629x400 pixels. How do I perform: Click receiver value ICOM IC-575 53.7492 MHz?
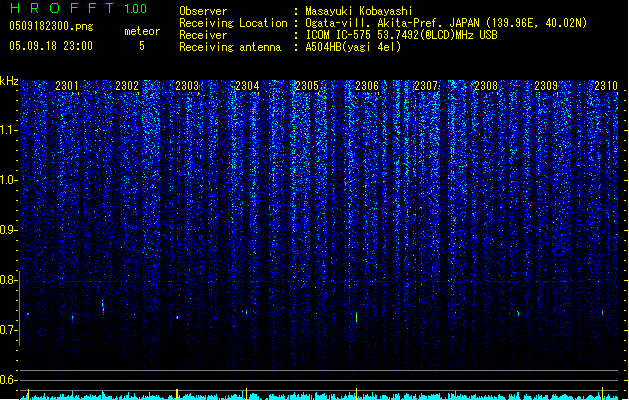(x=401, y=35)
